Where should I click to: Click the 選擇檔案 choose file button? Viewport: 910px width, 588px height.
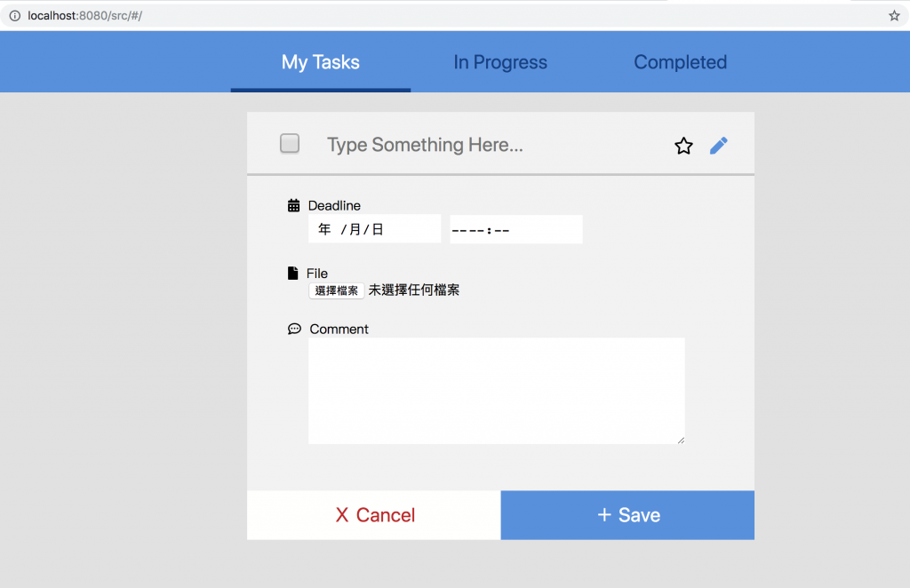pyautogui.click(x=337, y=290)
